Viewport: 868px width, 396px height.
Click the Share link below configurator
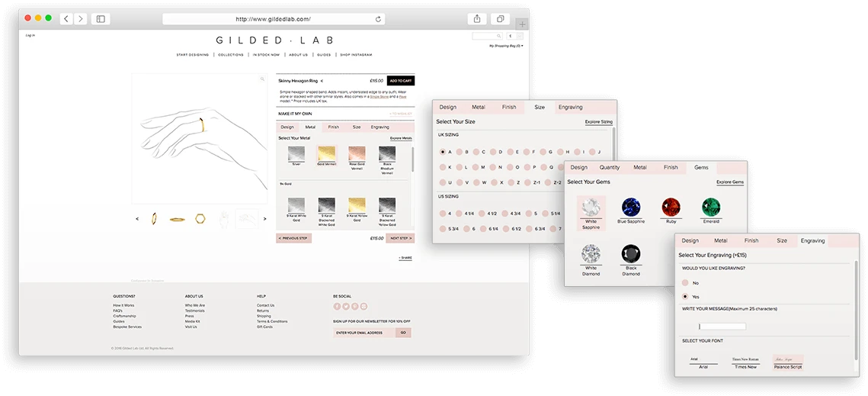[405, 258]
